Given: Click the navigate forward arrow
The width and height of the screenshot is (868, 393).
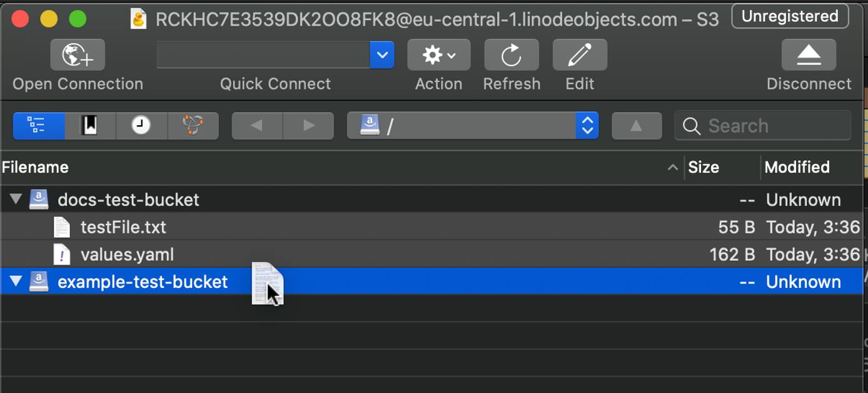Looking at the screenshot, I should (307, 125).
